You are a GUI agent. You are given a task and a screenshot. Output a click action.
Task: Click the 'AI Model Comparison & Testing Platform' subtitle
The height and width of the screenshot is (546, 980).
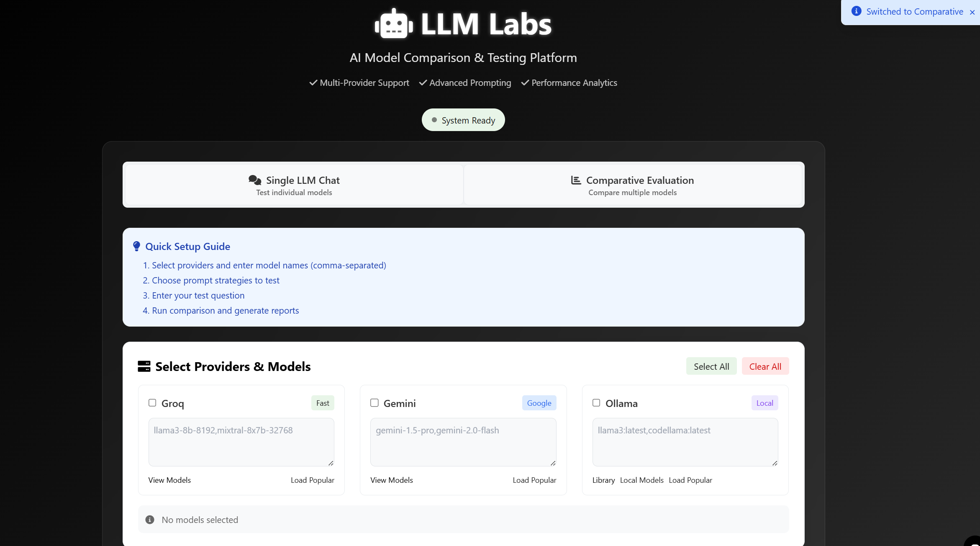[x=463, y=58]
